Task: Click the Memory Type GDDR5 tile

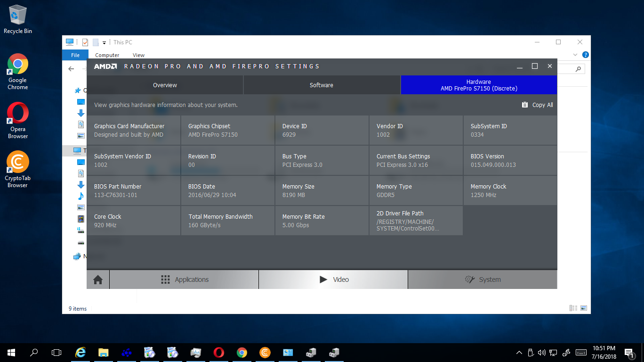Action: click(416, 190)
